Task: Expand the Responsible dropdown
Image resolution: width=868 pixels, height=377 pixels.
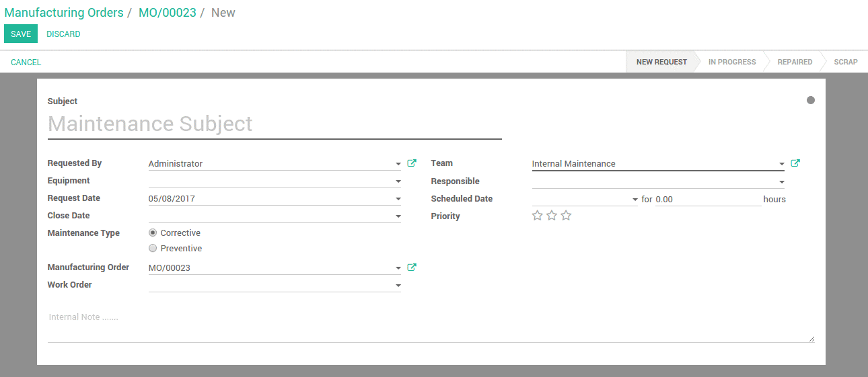Action: coord(782,182)
